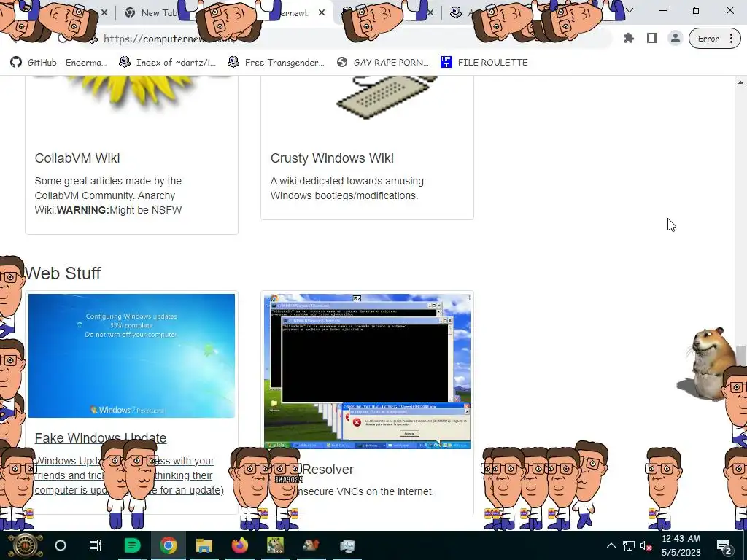Click the VNC Resolver screenshot thumbnail
This screenshot has height=560, width=747.
368,371
